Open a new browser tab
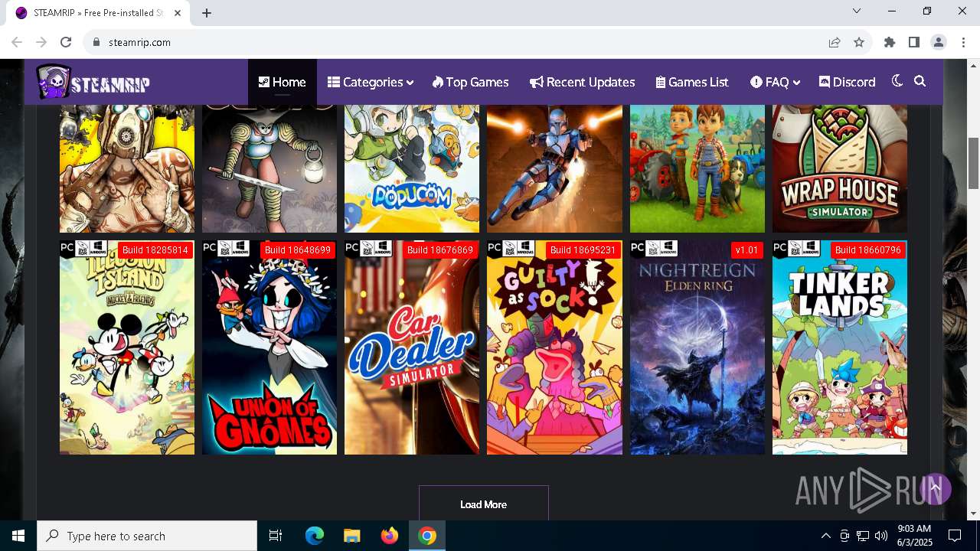Screen dimensions: 980x551 pyautogui.click(x=207, y=12)
